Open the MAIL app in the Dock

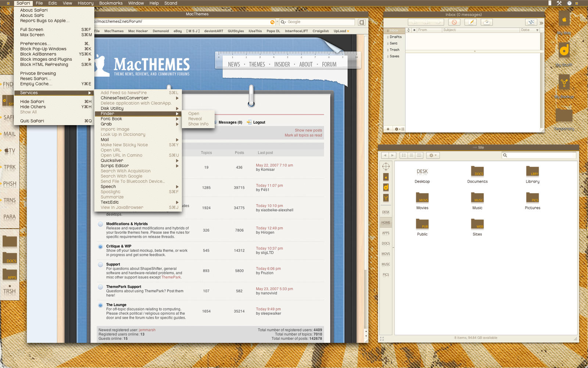(10, 134)
